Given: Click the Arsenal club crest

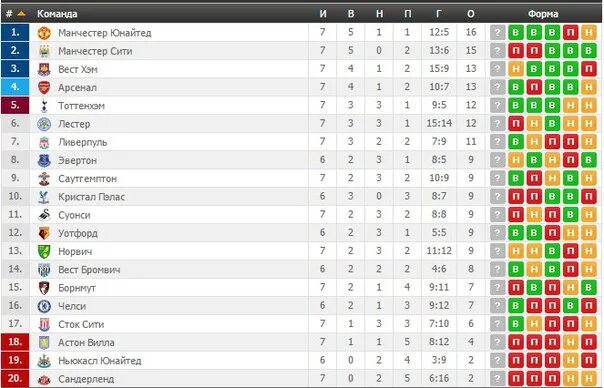Looking at the screenshot, I should pyautogui.click(x=44, y=87).
